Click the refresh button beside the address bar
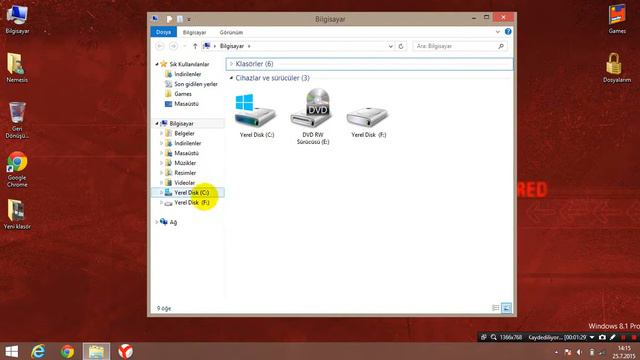640x360 pixels. 401,47
